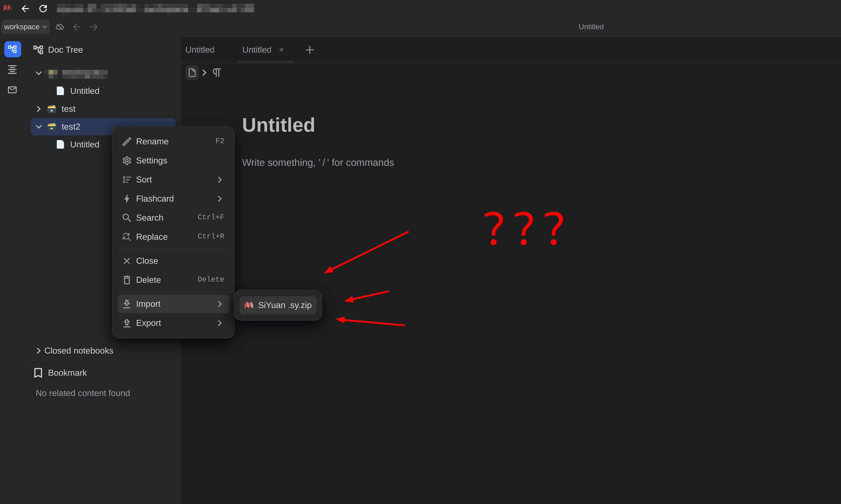Switch to the first Untitled tab
Image resolution: width=841 pixels, height=504 pixels.
point(200,50)
